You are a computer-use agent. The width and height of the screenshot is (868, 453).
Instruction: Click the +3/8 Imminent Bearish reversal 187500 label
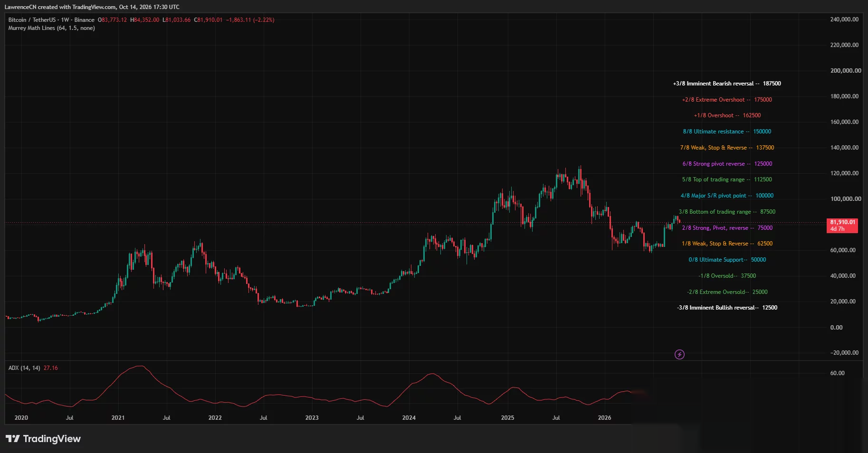point(727,84)
